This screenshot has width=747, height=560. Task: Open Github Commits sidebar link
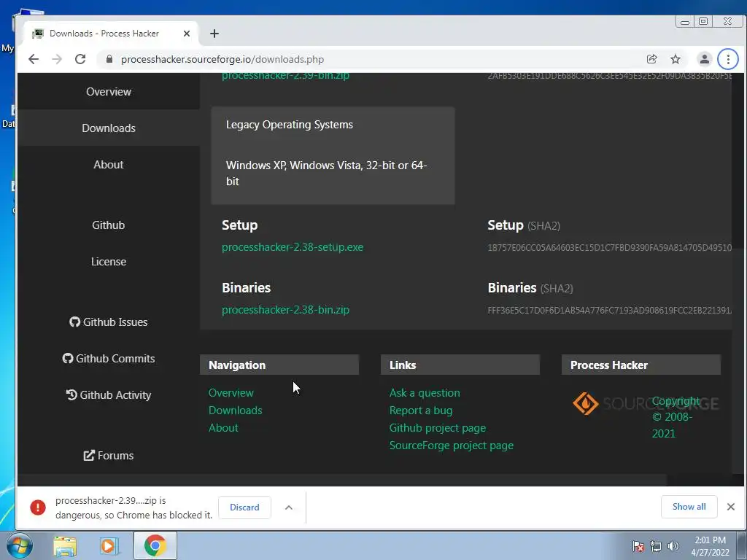pos(109,359)
